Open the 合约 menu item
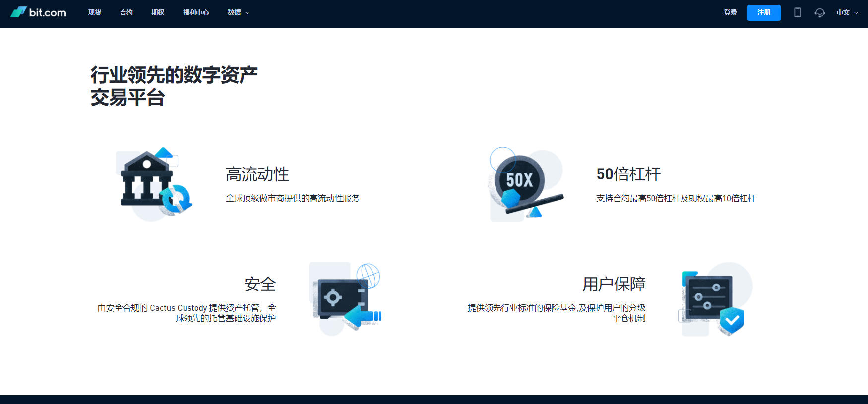 point(126,12)
